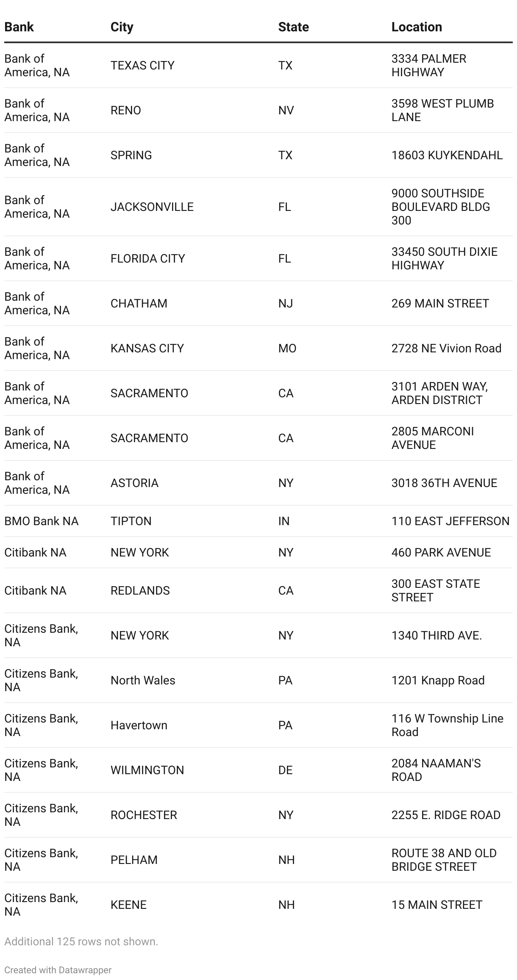This screenshot has height=980, width=517.
Task: Select the North Wales city cell
Action: click(143, 680)
